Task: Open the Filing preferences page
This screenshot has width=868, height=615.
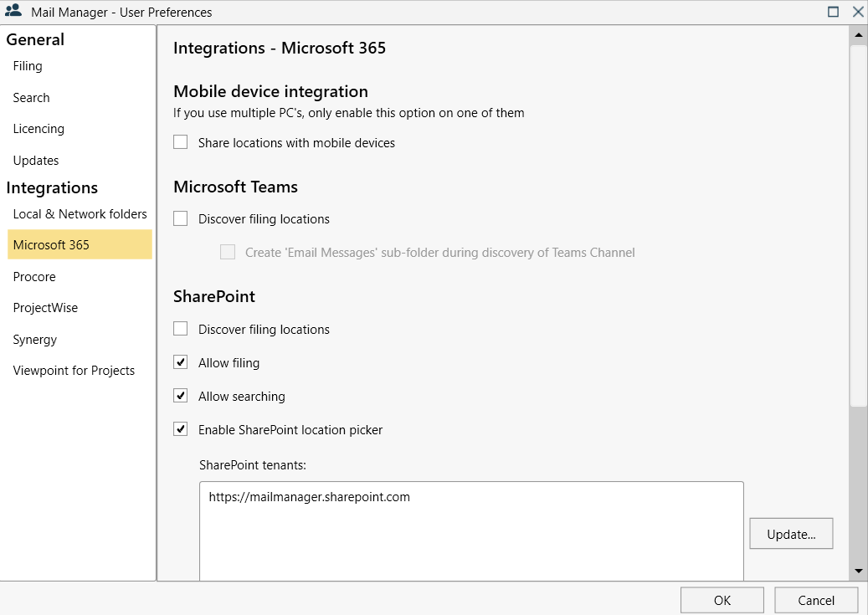Action: (x=27, y=65)
